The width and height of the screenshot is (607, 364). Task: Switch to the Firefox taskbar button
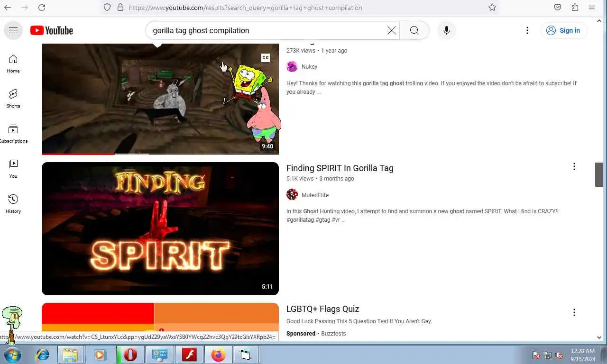click(x=219, y=355)
